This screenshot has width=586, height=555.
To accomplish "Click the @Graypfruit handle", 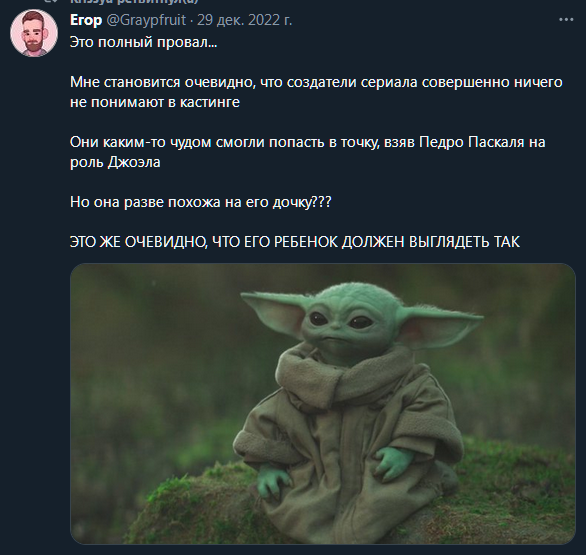I will [146, 20].
